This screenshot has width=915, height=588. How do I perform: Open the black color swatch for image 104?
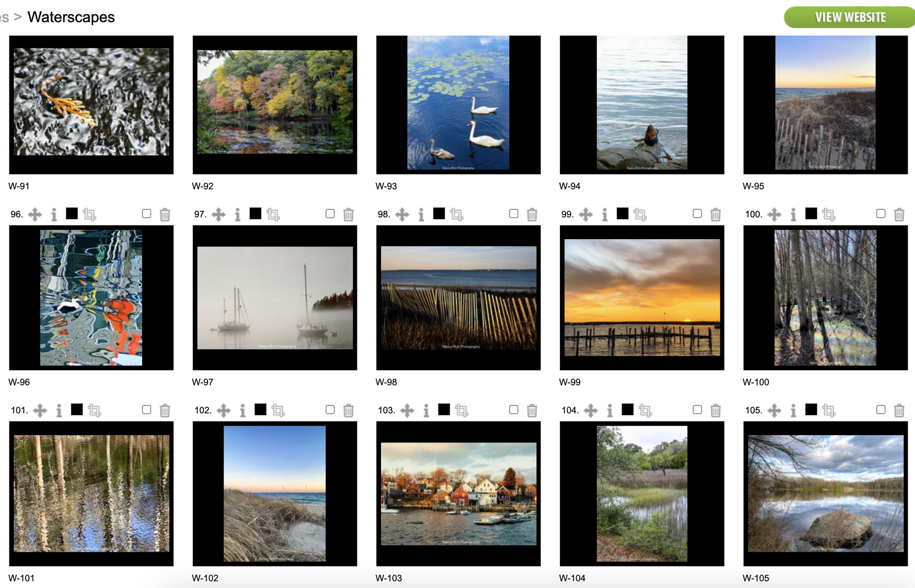[x=627, y=409]
